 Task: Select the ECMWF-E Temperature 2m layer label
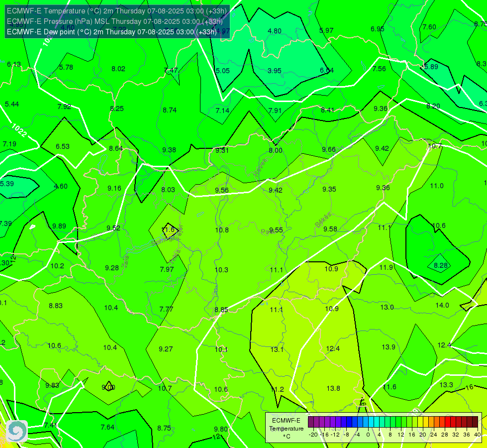click(x=117, y=11)
